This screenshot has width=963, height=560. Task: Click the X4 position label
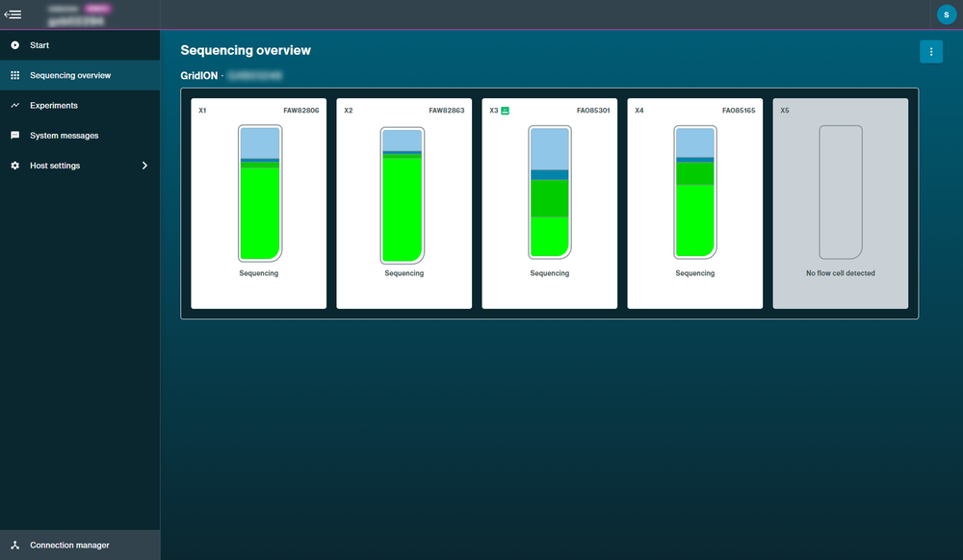639,111
